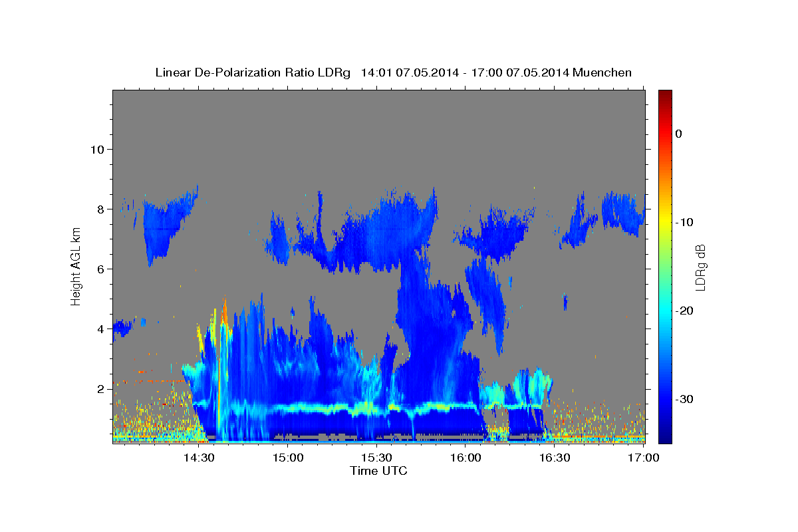Click the 16:30 time tick label
Viewport: 798px width, 532px height.
tap(555, 458)
